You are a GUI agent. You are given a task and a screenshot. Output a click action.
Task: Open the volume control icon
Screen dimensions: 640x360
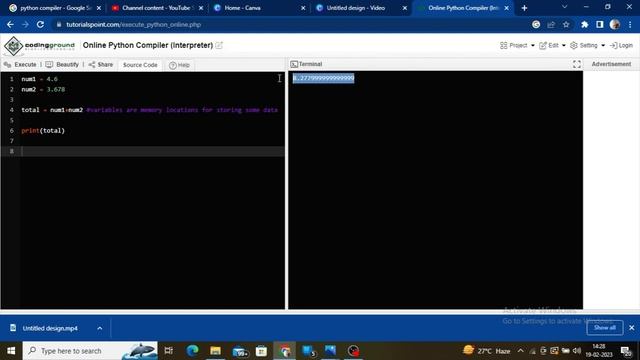tap(577, 351)
